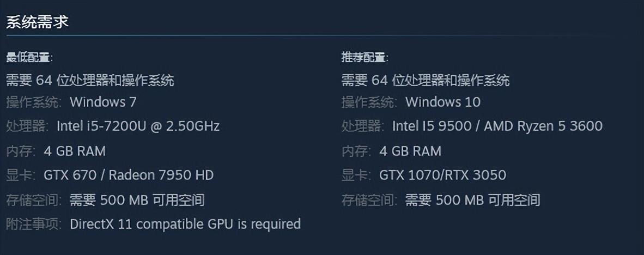Click the Windows 7 operating system text
This screenshot has width=644, height=255.
(x=103, y=102)
